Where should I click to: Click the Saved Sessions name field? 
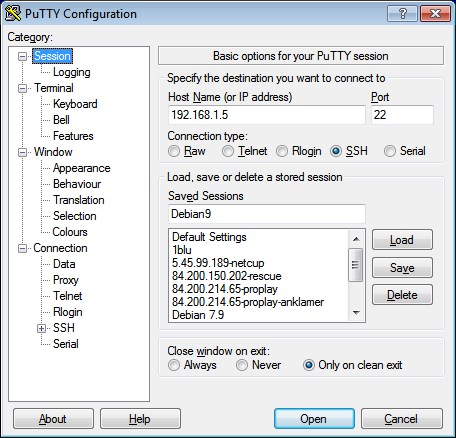267,214
